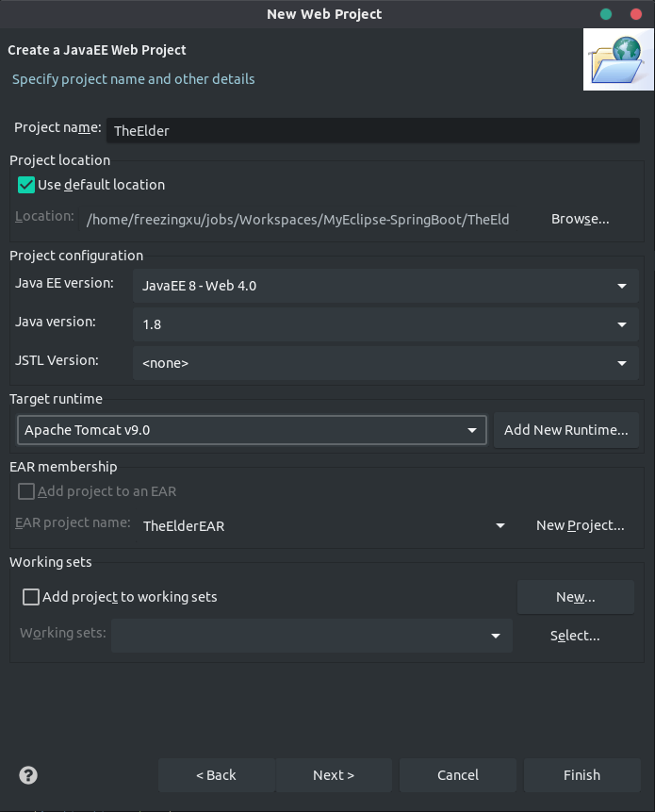655x812 pixels.
Task: Click New Project... button
Action: point(580,525)
